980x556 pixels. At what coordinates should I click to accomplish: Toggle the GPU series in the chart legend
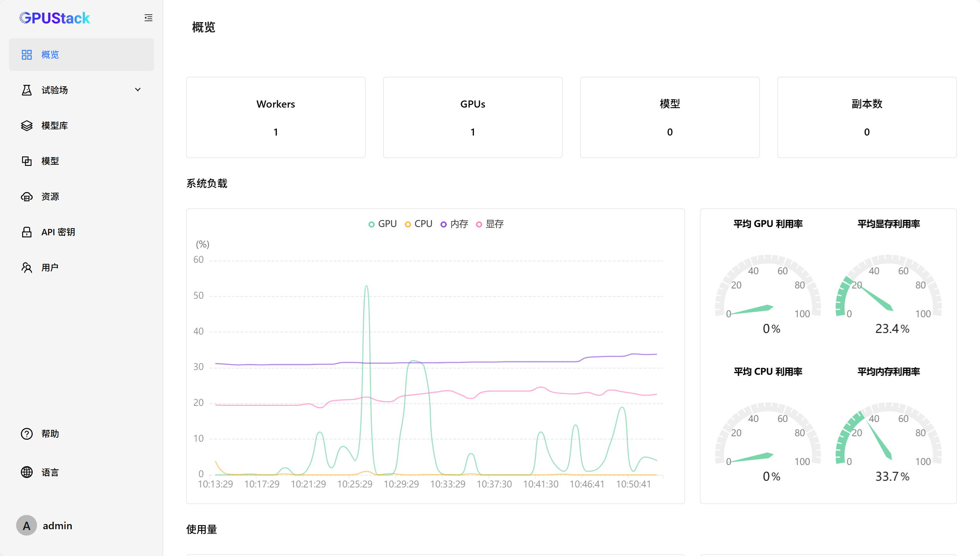click(382, 224)
